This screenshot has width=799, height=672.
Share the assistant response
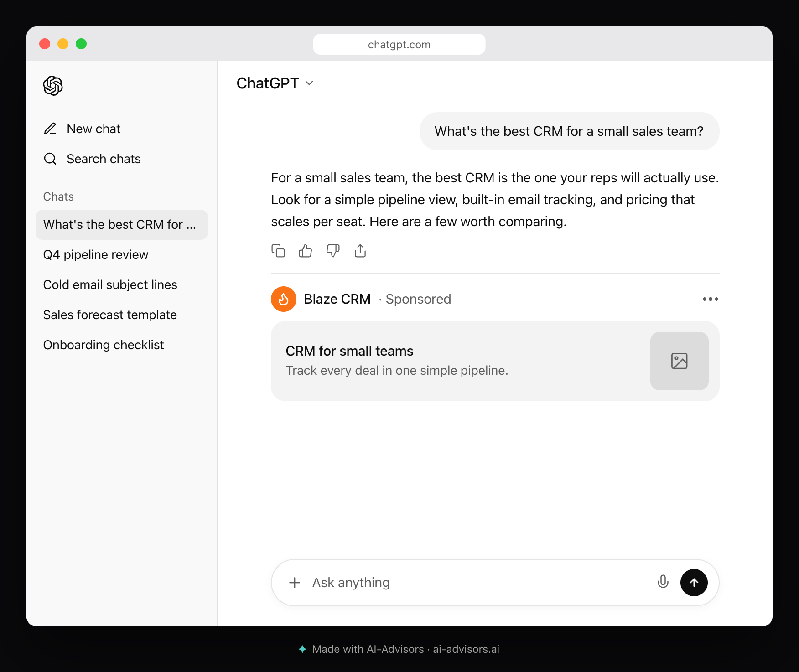tap(360, 251)
